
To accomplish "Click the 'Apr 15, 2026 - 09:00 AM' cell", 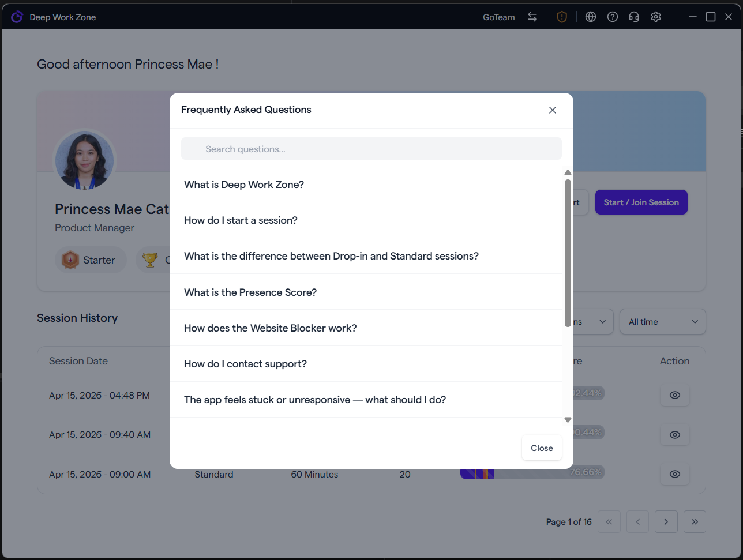I will 100,475.
